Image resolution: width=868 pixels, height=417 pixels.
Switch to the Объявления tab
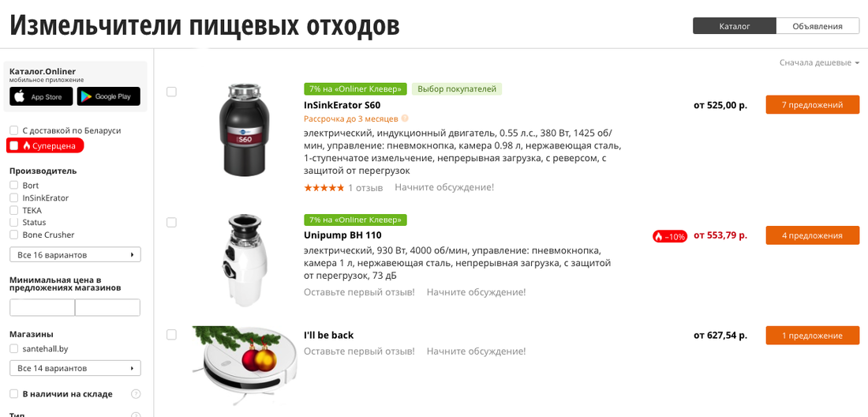[817, 26]
